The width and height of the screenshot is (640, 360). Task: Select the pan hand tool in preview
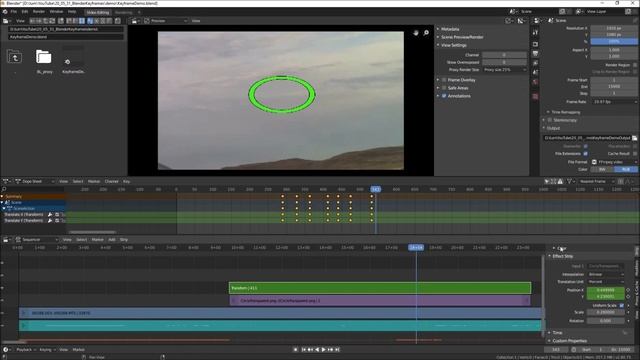pos(416,33)
